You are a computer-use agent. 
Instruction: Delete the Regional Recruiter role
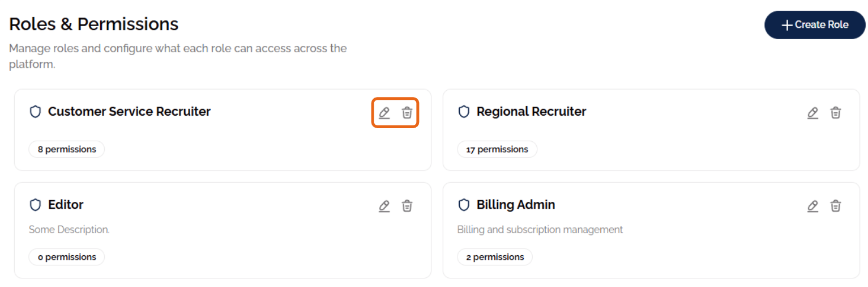(836, 113)
